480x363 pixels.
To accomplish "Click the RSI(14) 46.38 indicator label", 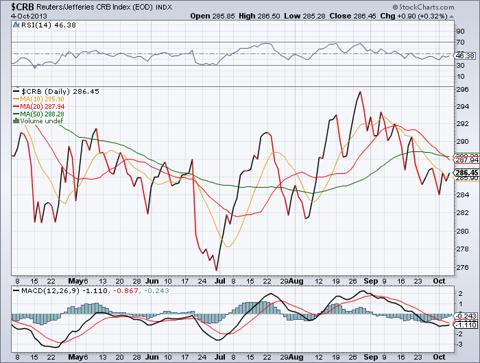I will (48, 25).
